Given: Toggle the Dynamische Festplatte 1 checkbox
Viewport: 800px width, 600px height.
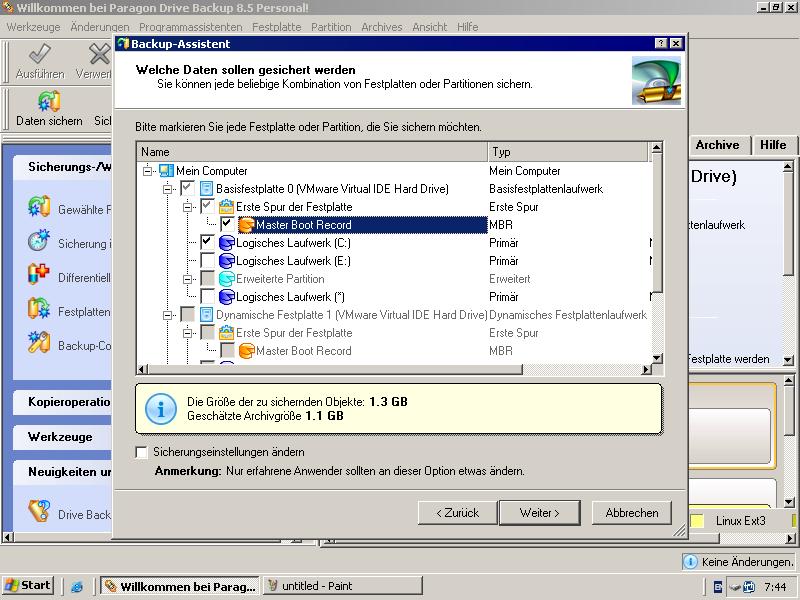Looking at the screenshot, I should pos(187,314).
